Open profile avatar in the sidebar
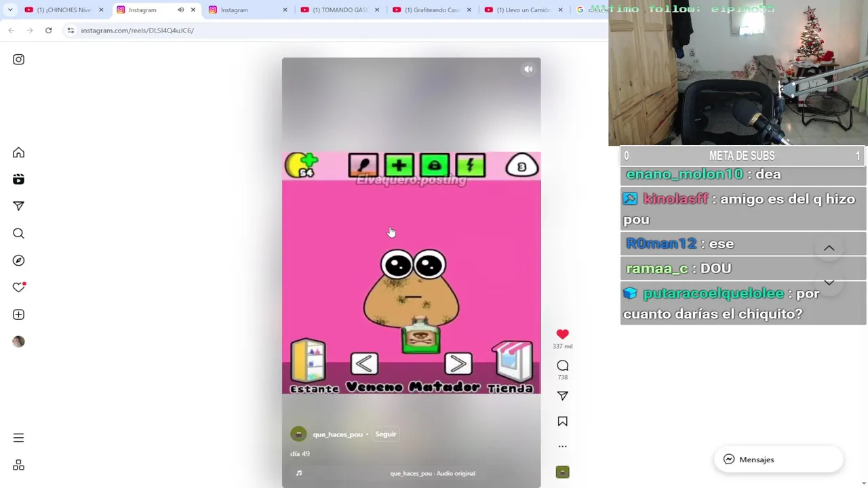Screen dimensions: 868x488 point(18,342)
